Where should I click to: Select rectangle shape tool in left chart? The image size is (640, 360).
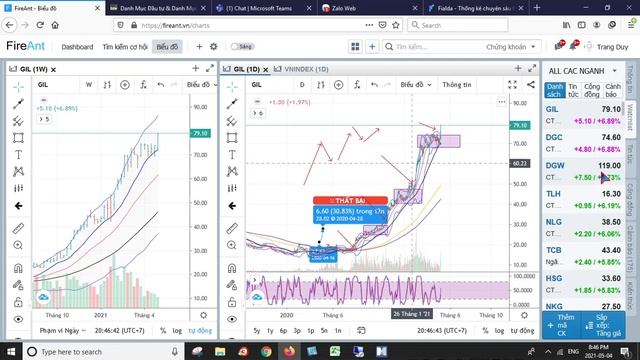(x=18, y=138)
